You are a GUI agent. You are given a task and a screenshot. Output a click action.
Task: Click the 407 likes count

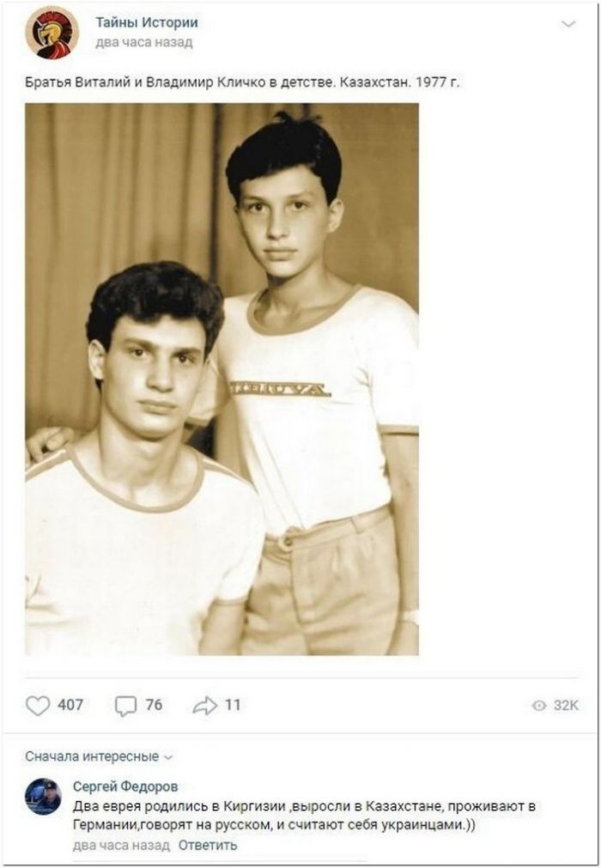click(x=70, y=705)
